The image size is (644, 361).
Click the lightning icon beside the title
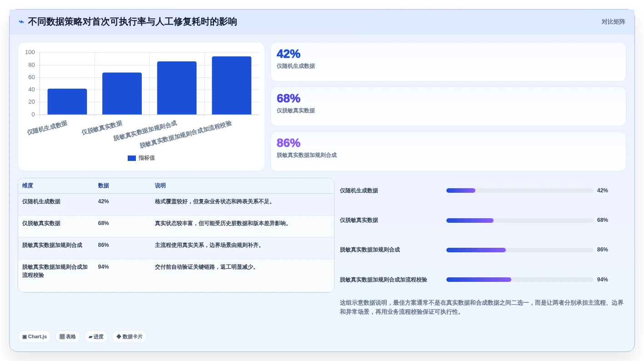21,22
